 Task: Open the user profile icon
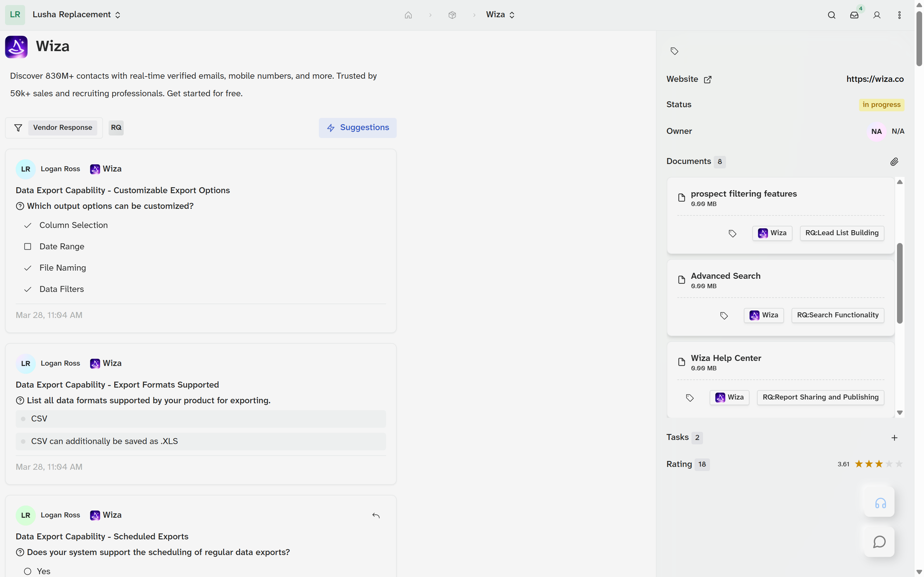[877, 15]
